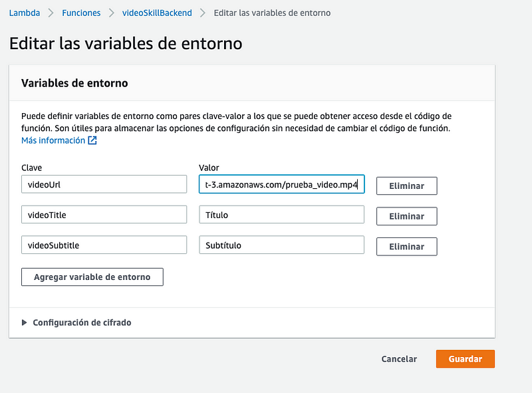Viewport: 532px width, 393px height.
Task: Delete the videoTitle row using Eliminar
Action: pyautogui.click(x=406, y=216)
